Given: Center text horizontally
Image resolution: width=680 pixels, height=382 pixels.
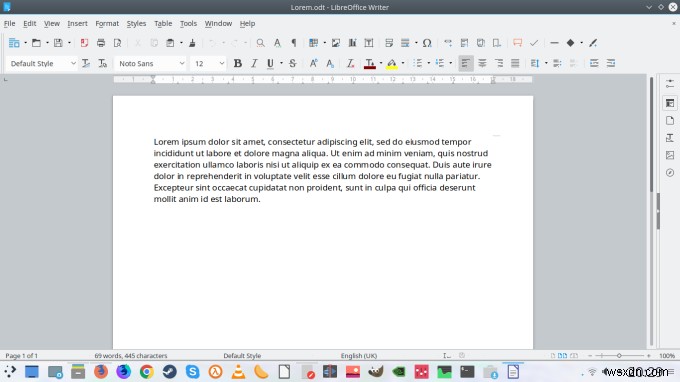Looking at the screenshot, I should click(482, 64).
